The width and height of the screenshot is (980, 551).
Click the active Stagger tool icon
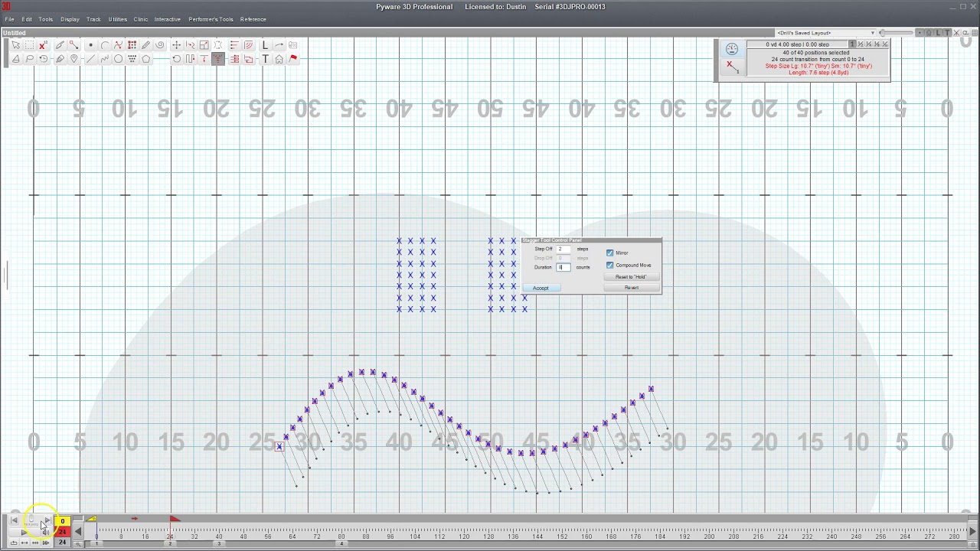click(217, 59)
